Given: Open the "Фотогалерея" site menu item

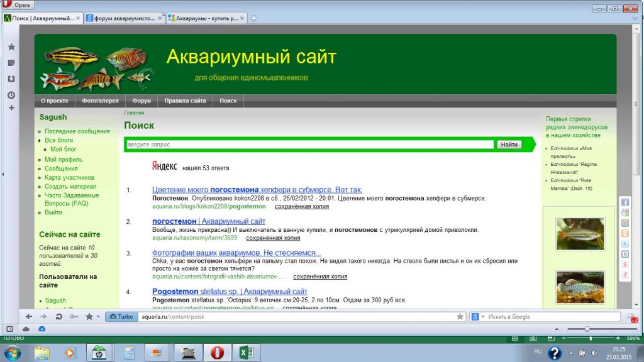Looking at the screenshot, I should point(100,101).
